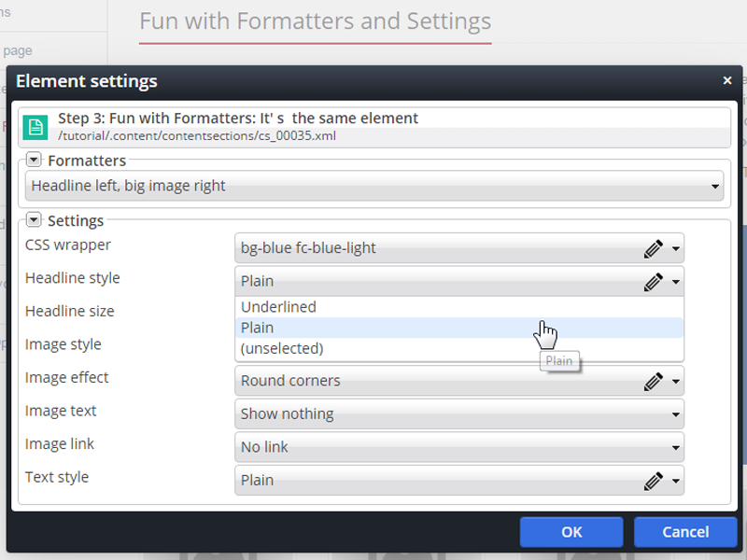Image resolution: width=747 pixels, height=560 pixels.
Task: Open the Formatters dropdown showing Headline left
Action: (x=374, y=186)
